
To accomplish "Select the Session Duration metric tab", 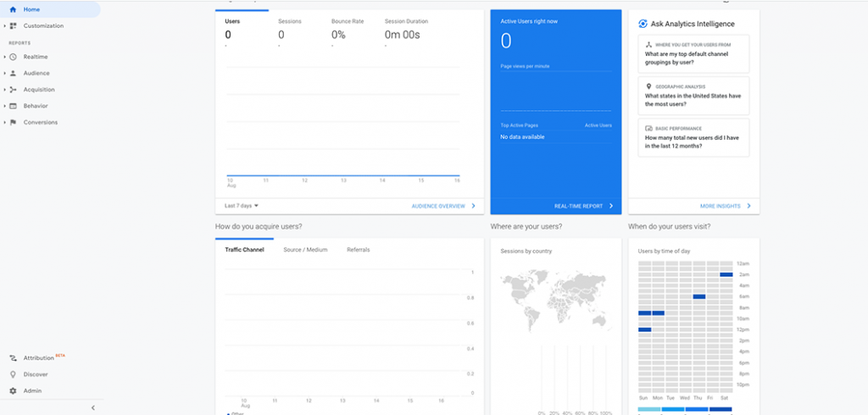I will pyautogui.click(x=407, y=30).
